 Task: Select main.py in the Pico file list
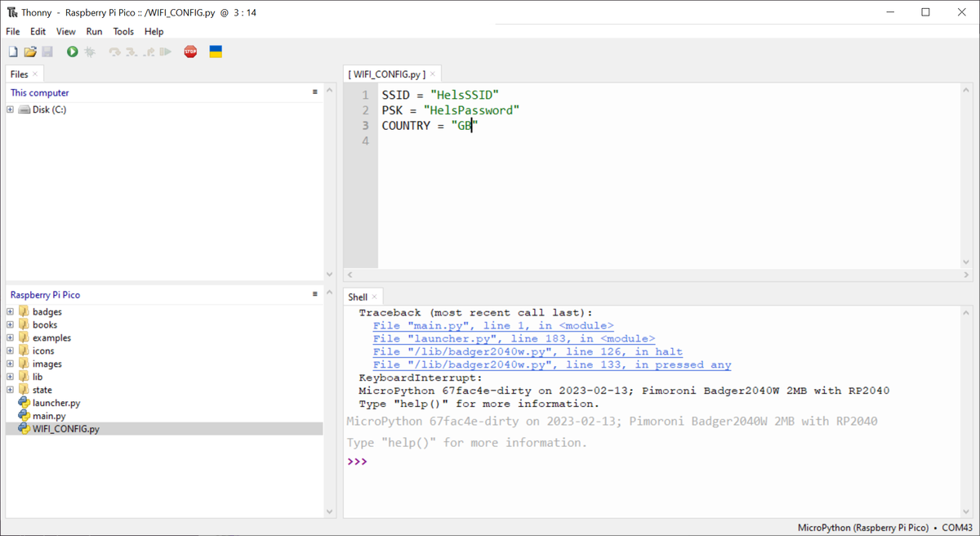click(x=49, y=415)
